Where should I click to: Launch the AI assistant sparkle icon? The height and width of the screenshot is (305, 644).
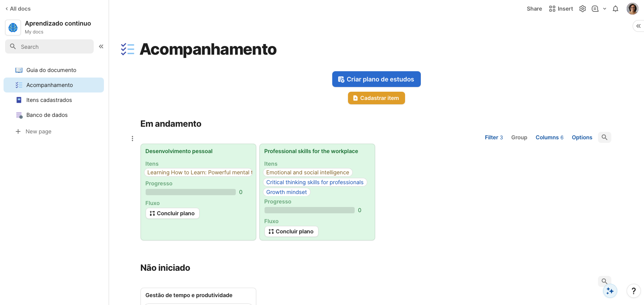(610, 291)
